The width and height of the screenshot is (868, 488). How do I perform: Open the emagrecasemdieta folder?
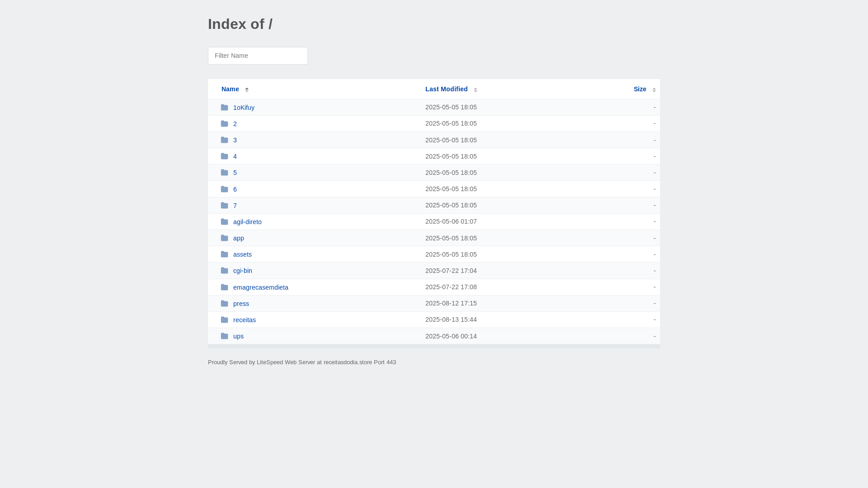[261, 287]
